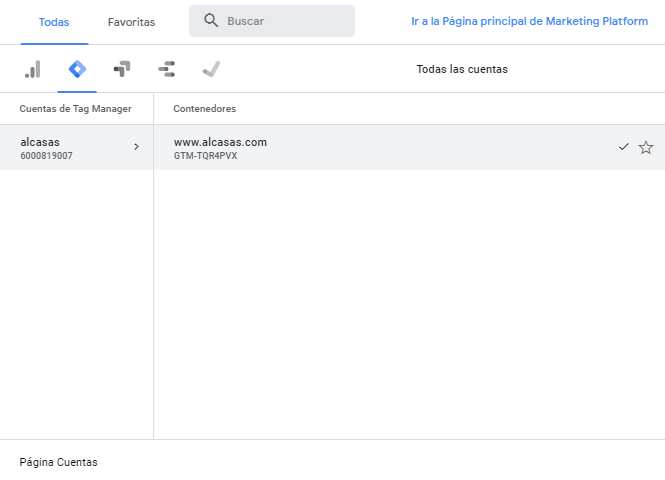Select the Surveys checkmark product icon
Screen dimensions: 665x480
211,69
